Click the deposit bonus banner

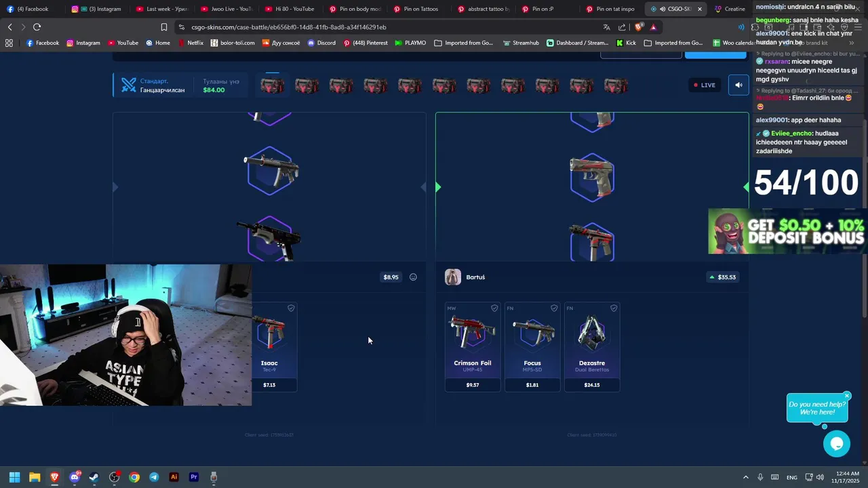point(788,231)
